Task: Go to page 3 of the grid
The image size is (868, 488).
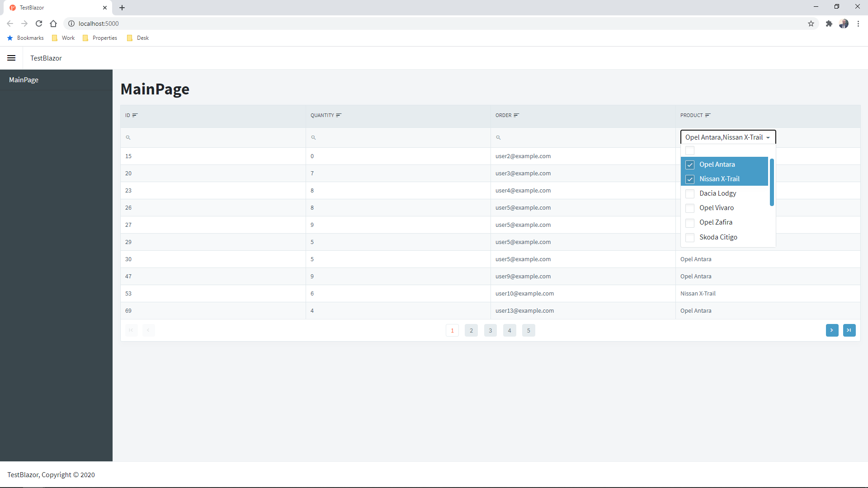Action: point(491,330)
